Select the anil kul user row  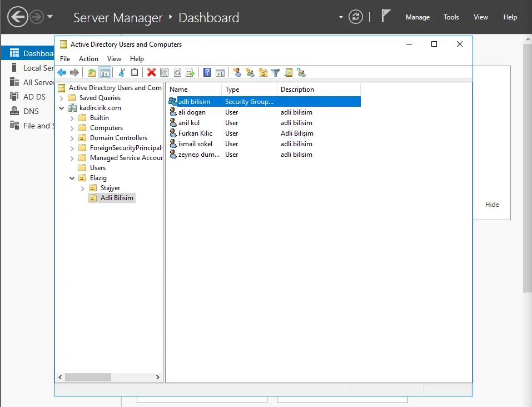tap(264, 122)
